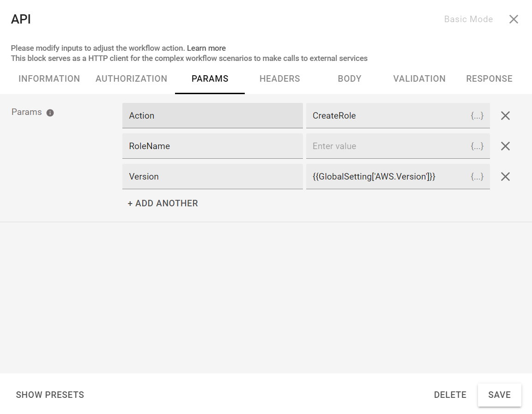
Task: Remove the Action parameter row
Action: [x=505, y=116]
